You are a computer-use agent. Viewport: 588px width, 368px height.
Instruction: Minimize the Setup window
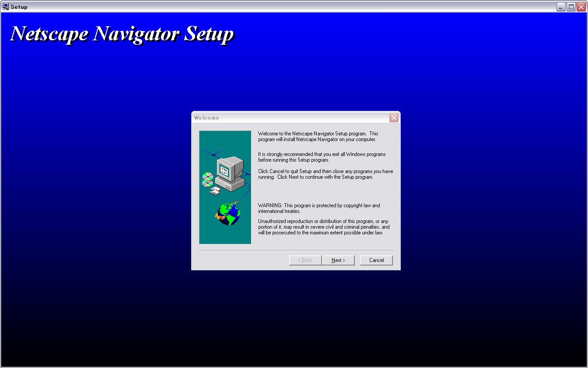(x=561, y=7)
